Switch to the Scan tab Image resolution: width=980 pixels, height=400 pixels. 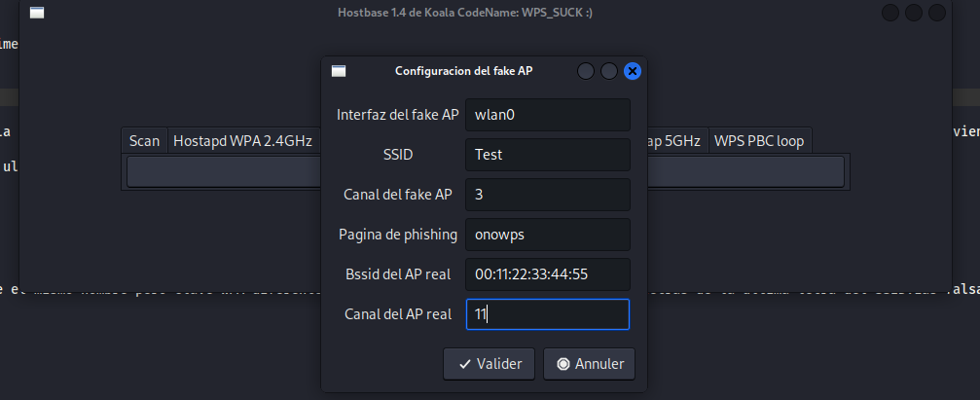tap(144, 141)
